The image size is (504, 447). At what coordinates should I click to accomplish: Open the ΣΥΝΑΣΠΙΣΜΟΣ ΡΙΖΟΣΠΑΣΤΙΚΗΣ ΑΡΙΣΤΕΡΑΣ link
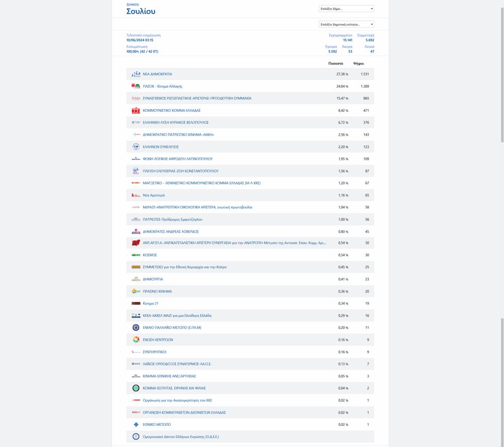(197, 98)
